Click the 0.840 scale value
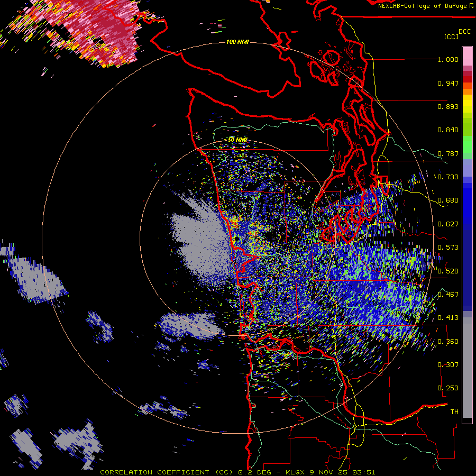476x476 pixels. [448, 130]
